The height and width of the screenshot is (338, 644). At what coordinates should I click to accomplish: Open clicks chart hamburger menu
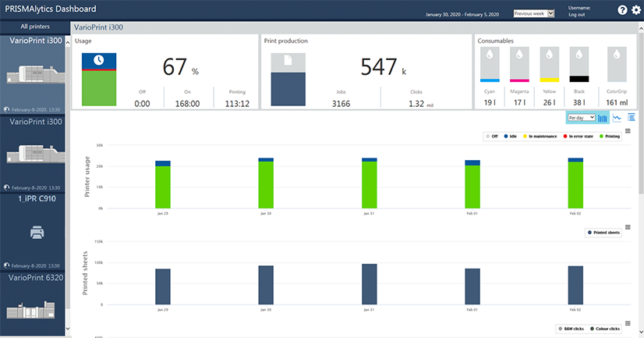[628, 324]
